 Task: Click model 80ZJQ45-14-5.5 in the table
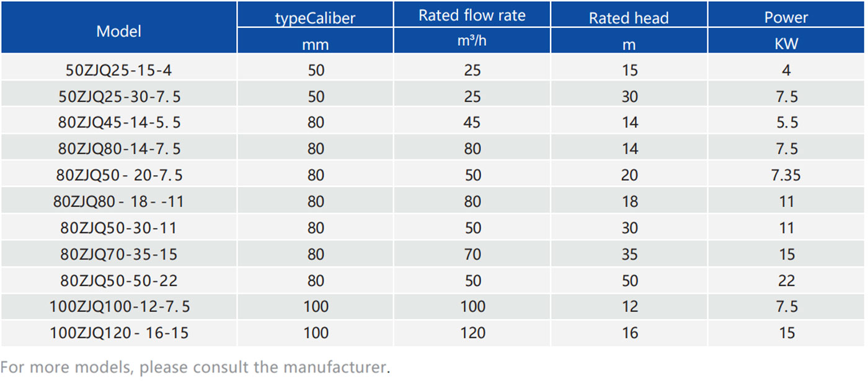[x=119, y=123]
